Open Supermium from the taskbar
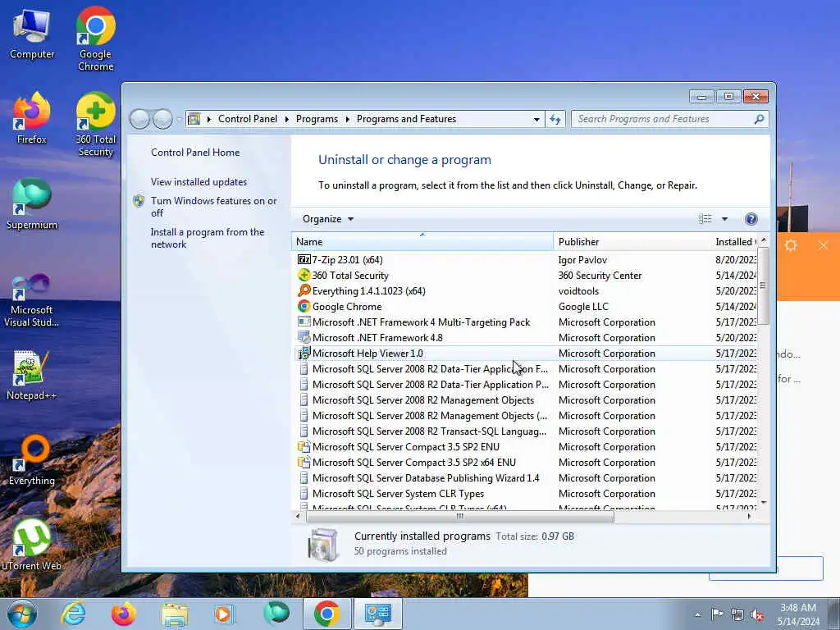 [x=276, y=614]
